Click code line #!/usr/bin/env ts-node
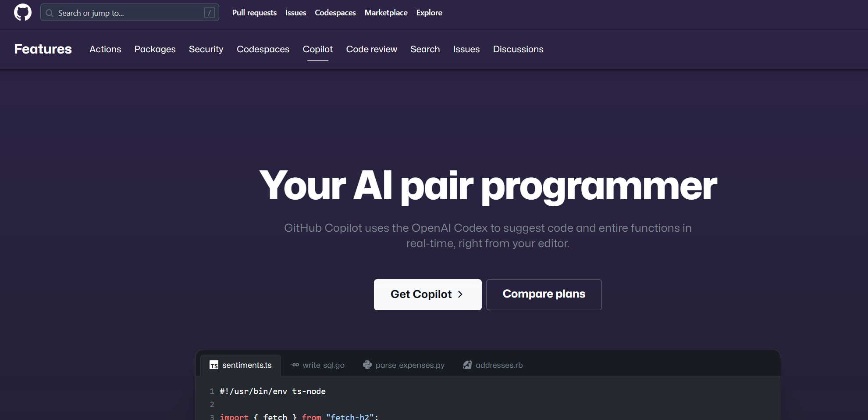 [273, 391]
